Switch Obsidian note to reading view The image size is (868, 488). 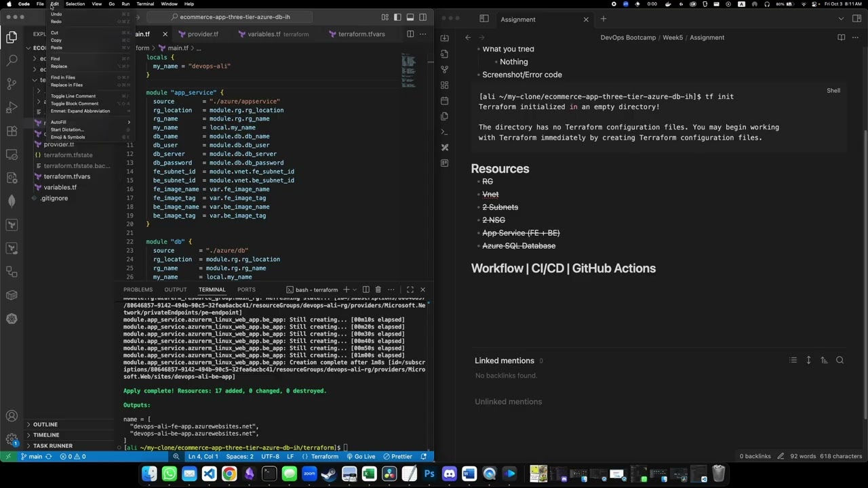point(841,37)
